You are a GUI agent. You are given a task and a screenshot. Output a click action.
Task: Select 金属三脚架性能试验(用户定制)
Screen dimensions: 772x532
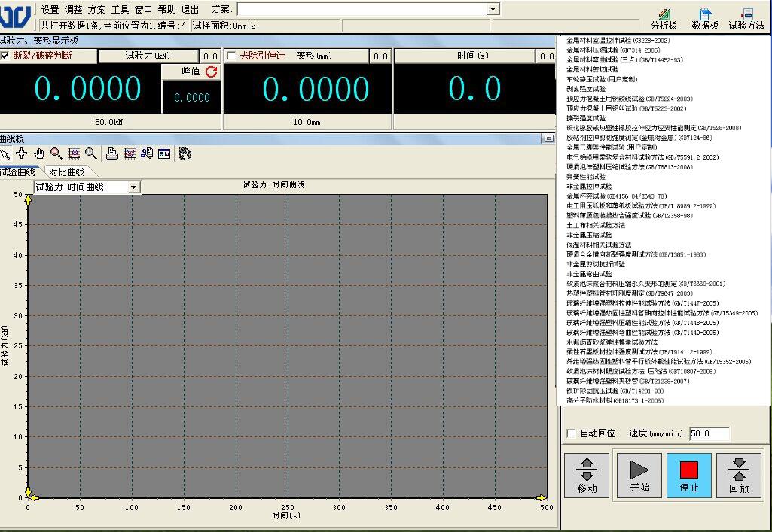[x=612, y=147]
